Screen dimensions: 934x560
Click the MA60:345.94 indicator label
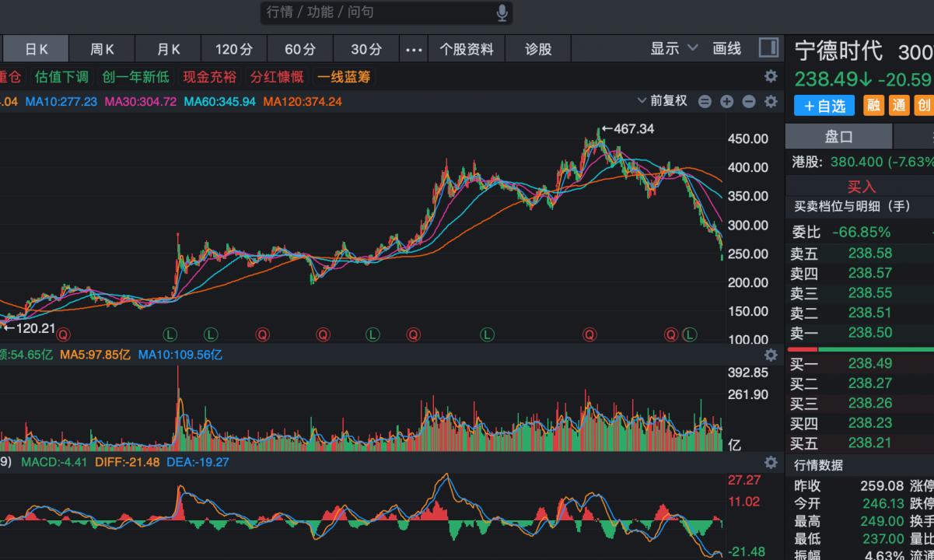(x=220, y=102)
